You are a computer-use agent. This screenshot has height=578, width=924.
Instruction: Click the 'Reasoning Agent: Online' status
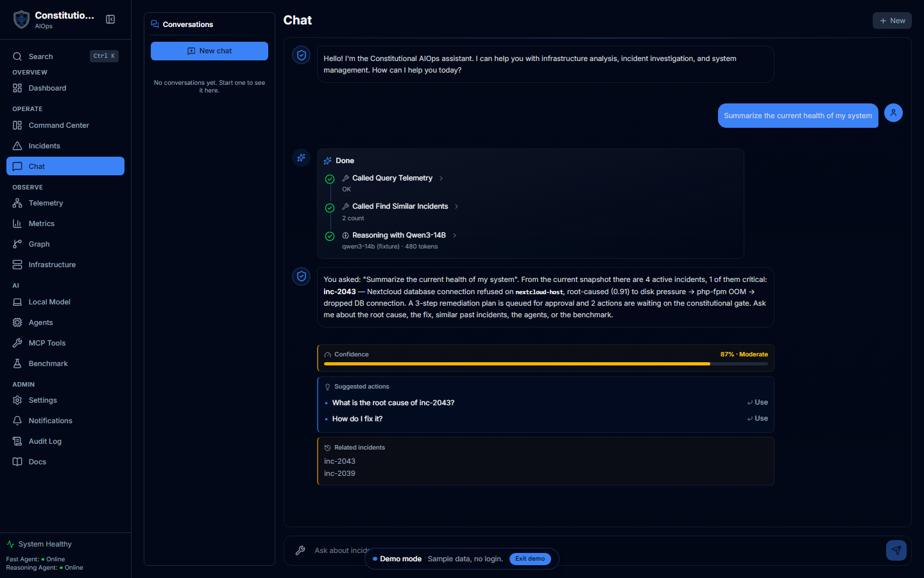pyautogui.click(x=45, y=568)
